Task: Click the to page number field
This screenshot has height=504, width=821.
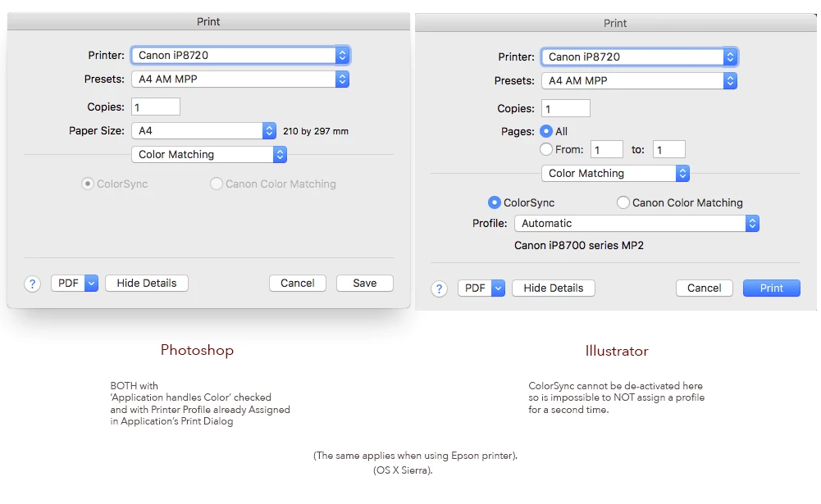Action: [x=669, y=150]
